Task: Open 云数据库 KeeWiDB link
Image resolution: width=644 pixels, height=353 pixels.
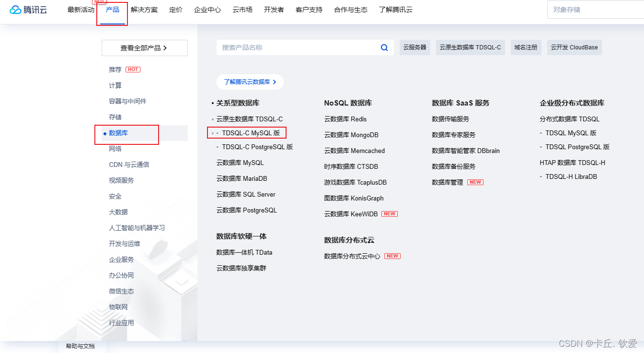Action: coord(351,214)
